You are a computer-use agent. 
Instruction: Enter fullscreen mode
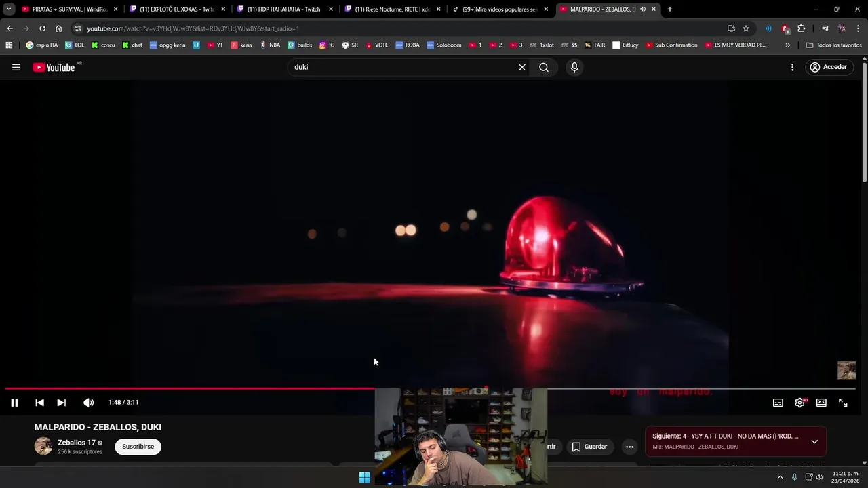[843, 403]
